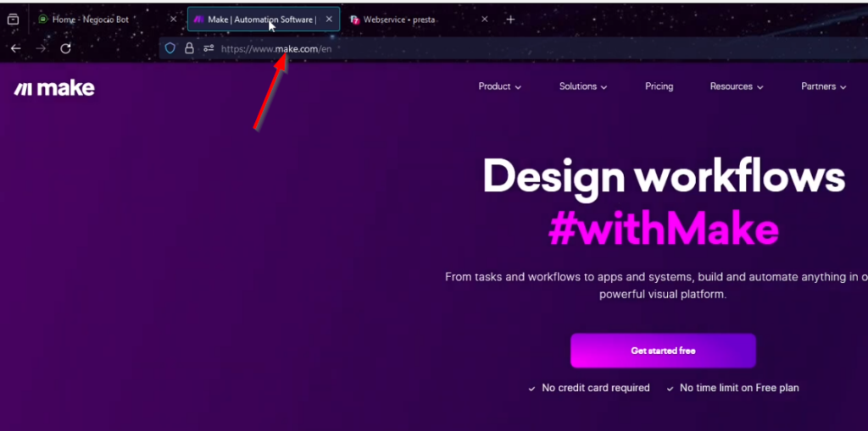Click the Make logo in header
This screenshot has height=431, width=868.
pyautogui.click(x=54, y=89)
